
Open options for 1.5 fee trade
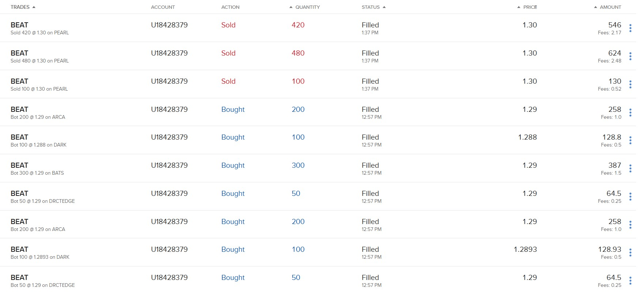630,168
